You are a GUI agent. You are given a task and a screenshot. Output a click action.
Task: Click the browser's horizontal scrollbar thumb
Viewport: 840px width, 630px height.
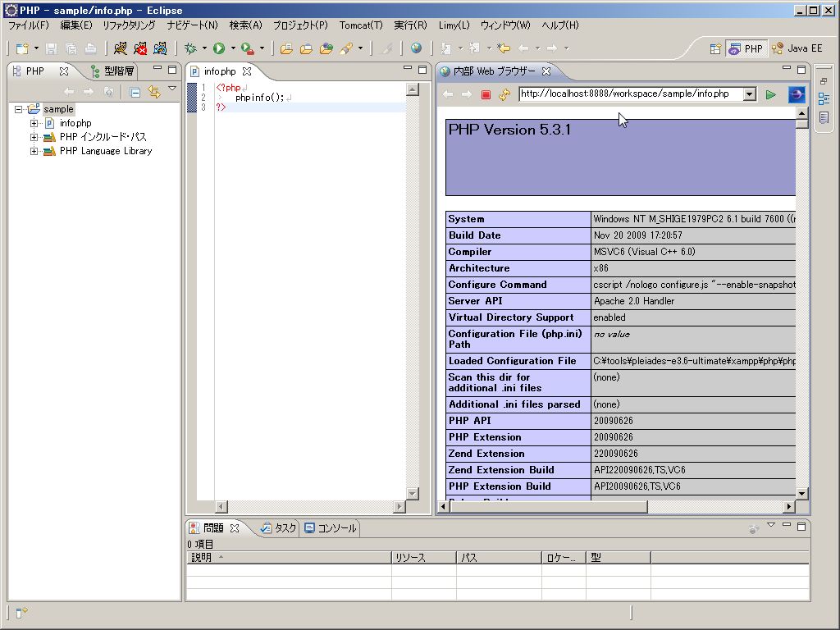[x=549, y=506]
